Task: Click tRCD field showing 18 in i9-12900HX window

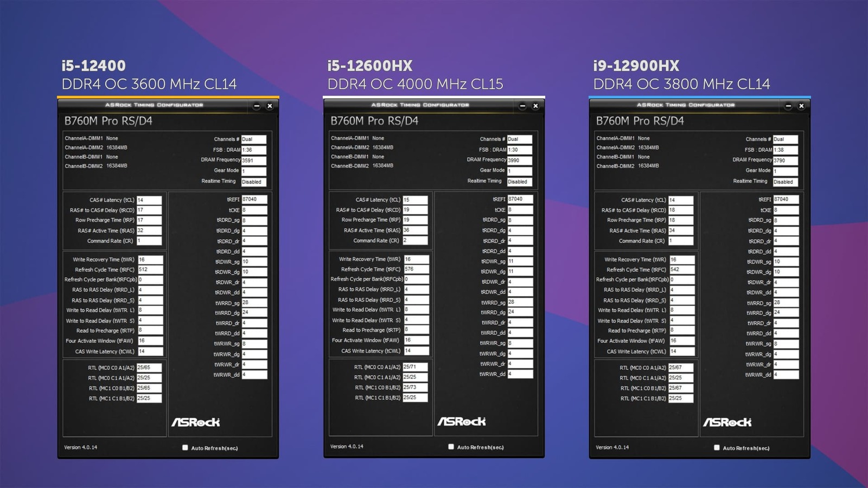Action: 681,210
